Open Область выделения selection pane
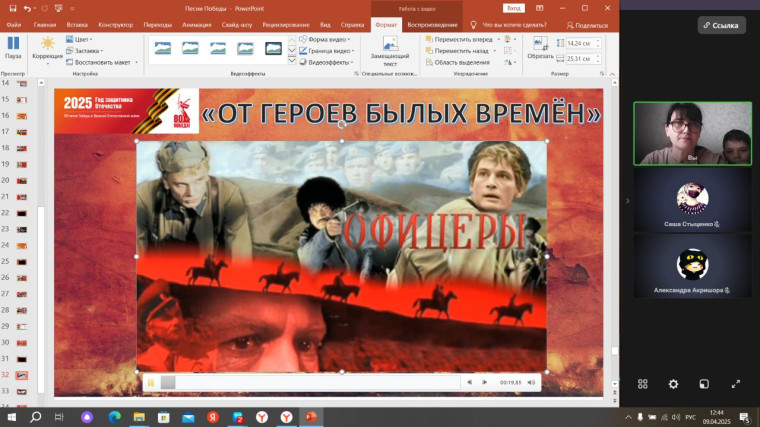 click(458, 62)
